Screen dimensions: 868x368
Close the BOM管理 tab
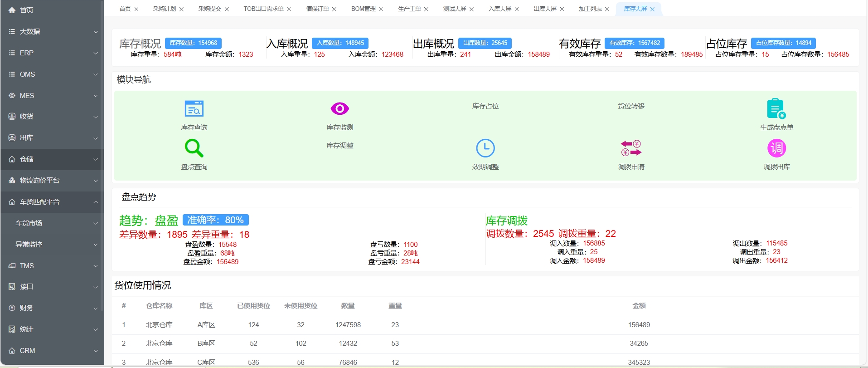point(381,9)
